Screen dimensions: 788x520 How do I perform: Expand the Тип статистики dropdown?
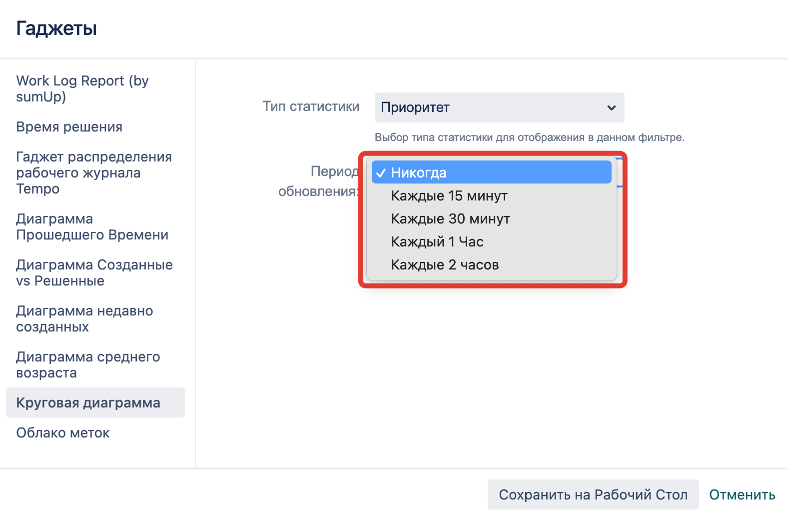click(x=499, y=108)
